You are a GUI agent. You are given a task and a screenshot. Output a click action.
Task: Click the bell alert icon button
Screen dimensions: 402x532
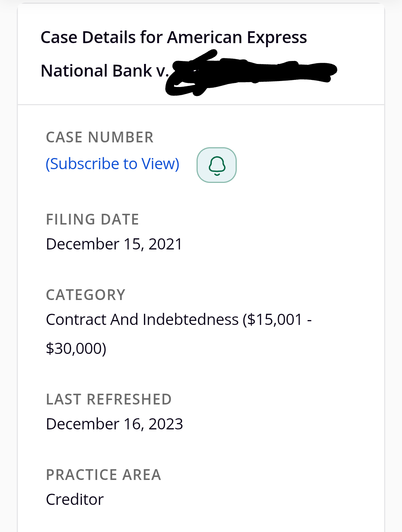(x=217, y=165)
